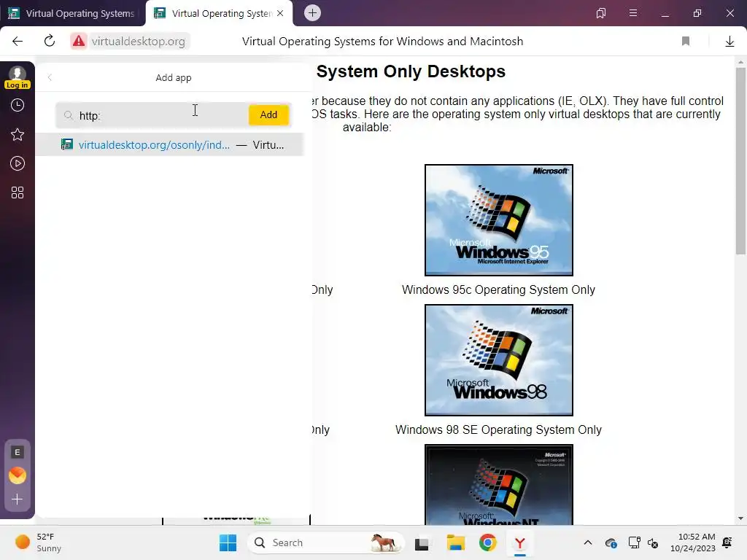Open File Explorer from the taskbar
Image resolution: width=747 pixels, height=560 pixels.
(455, 542)
